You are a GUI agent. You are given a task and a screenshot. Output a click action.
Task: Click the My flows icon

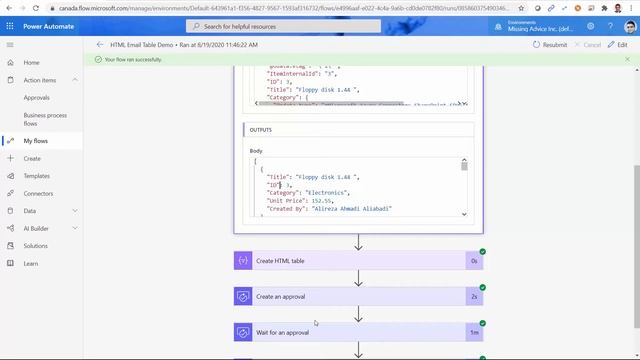point(11,141)
